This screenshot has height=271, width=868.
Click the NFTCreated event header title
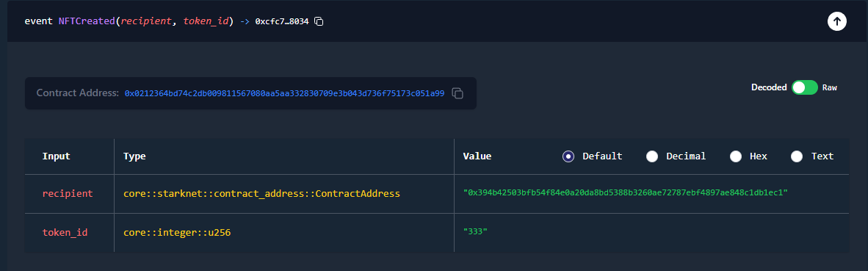pos(129,21)
